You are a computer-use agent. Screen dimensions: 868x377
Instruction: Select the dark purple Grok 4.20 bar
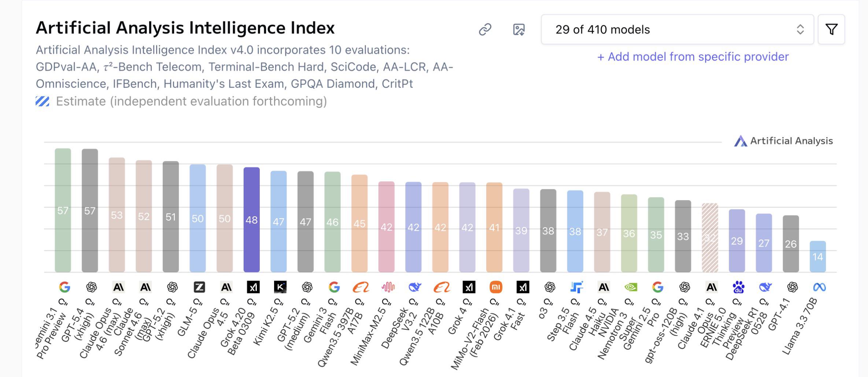point(251,219)
